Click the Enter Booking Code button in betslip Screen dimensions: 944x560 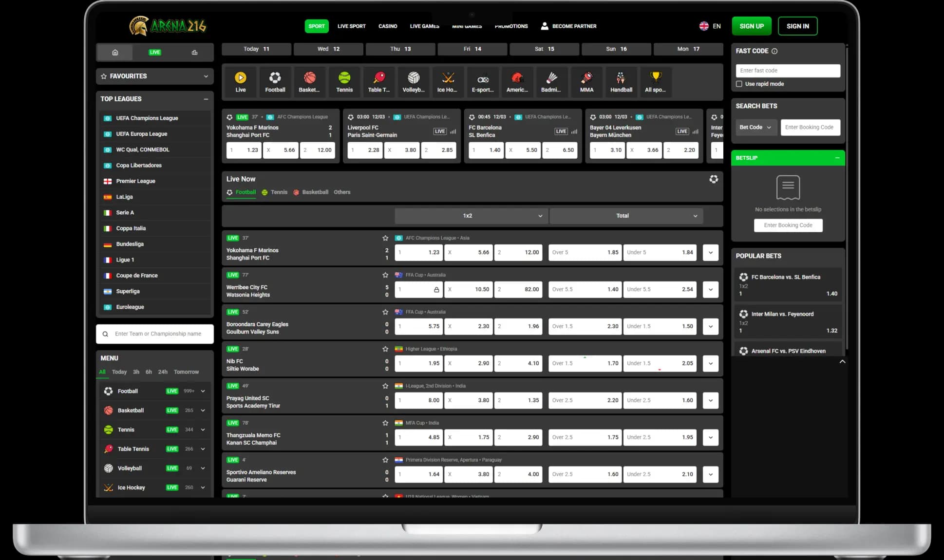click(x=788, y=225)
